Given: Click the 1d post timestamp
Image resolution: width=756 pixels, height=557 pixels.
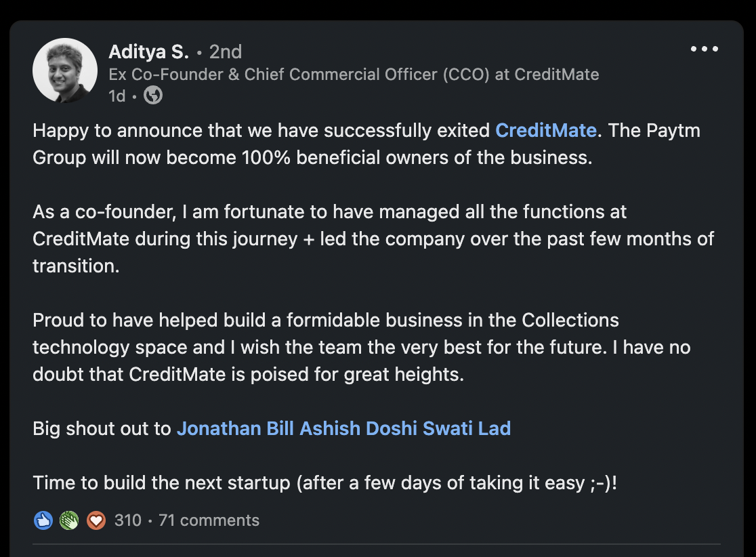Looking at the screenshot, I should 117,96.
